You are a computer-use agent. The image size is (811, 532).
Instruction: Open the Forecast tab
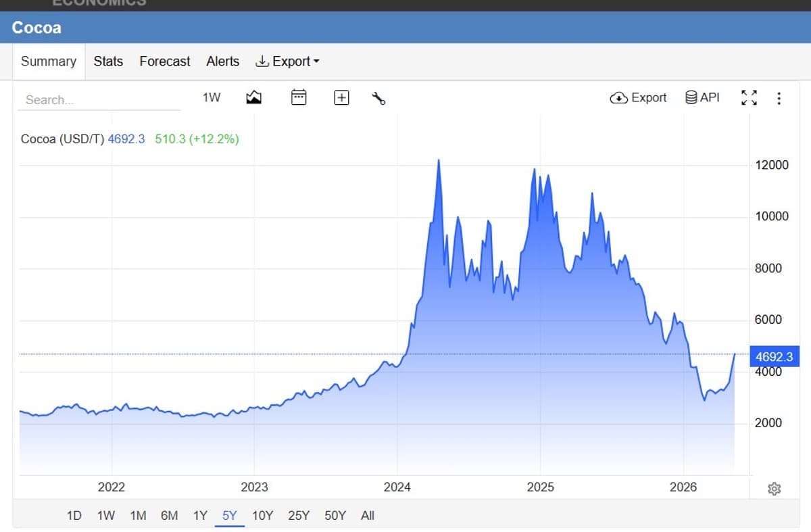[165, 62]
